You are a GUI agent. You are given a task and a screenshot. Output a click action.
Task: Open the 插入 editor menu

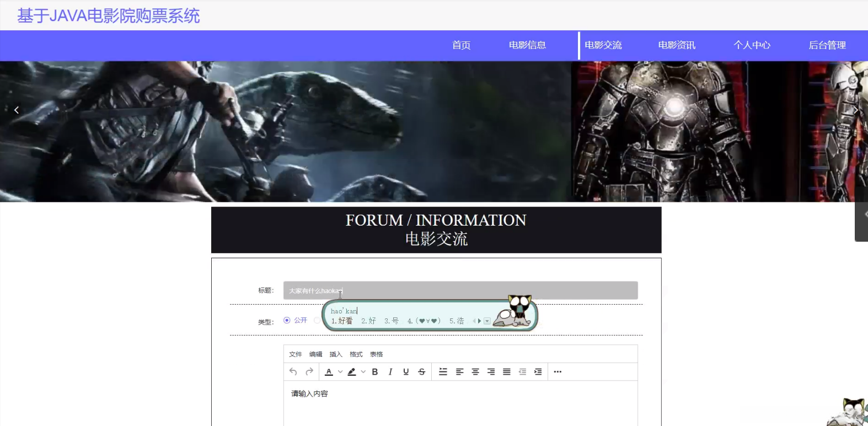[336, 354]
